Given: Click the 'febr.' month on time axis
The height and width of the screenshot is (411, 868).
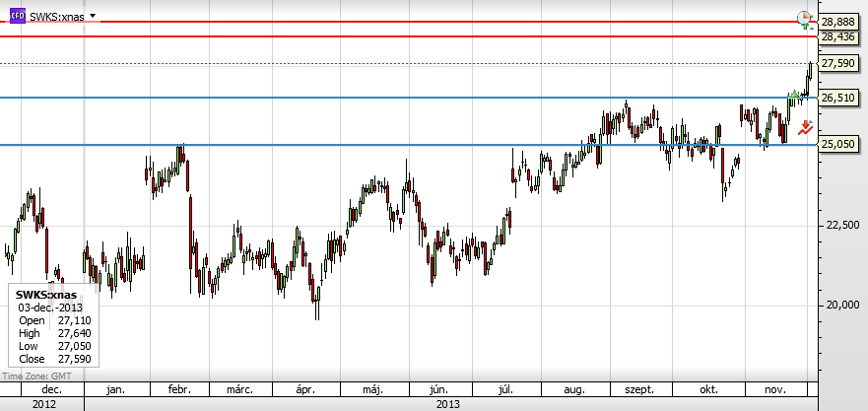Looking at the screenshot, I should point(179,390).
